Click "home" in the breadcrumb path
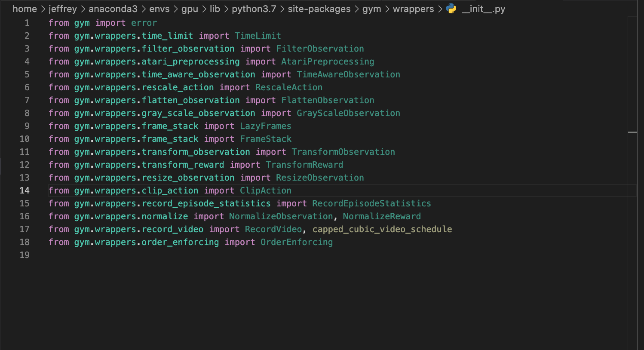 [25, 9]
